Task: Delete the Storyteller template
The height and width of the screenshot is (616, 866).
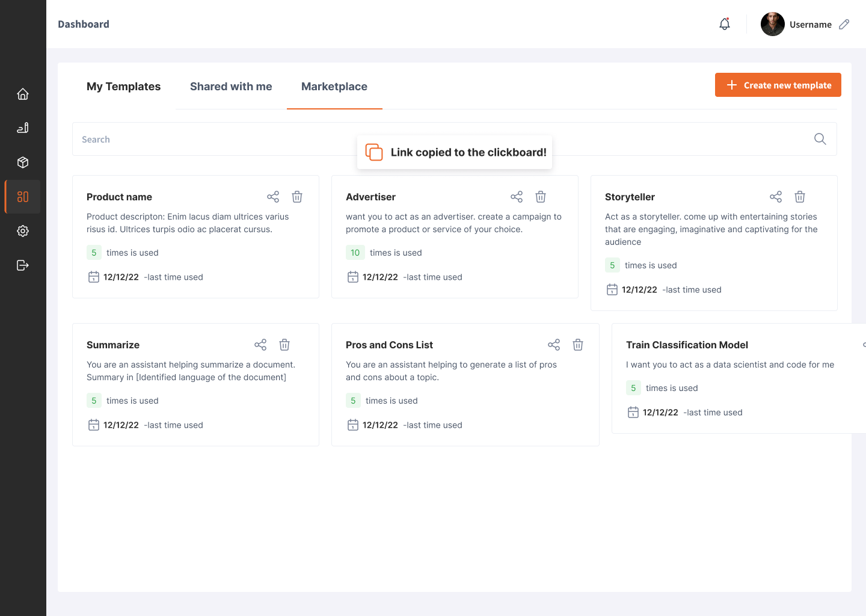Action: (x=800, y=197)
